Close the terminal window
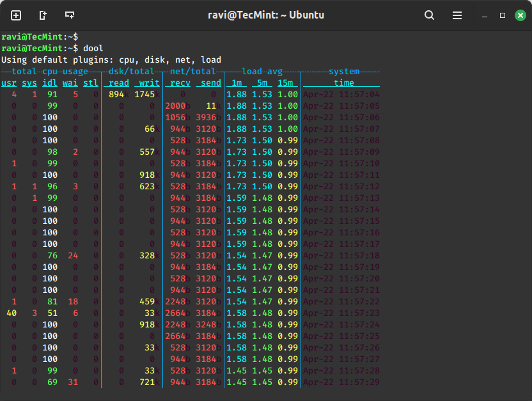Image resolution: width=532 pixels, height=401 pixels. pos(520,15)
